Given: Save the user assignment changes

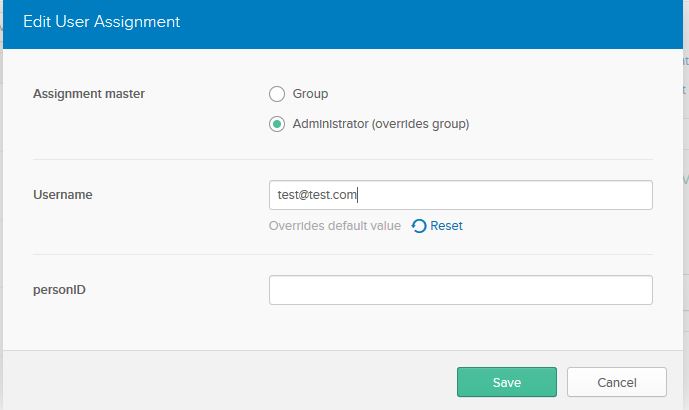Looking at the screenshot, I should pos(506,382).
